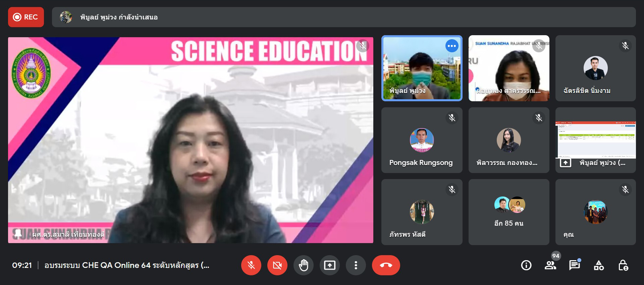Click the Present now screen-share button
644x285 pixels.
[329, 265]
